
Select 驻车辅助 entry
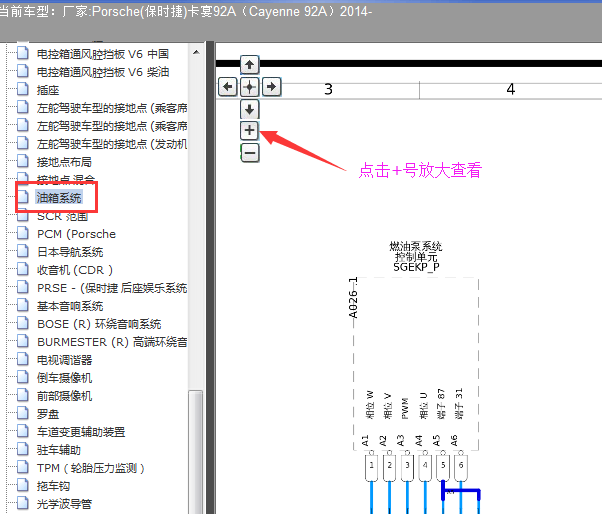59,450
